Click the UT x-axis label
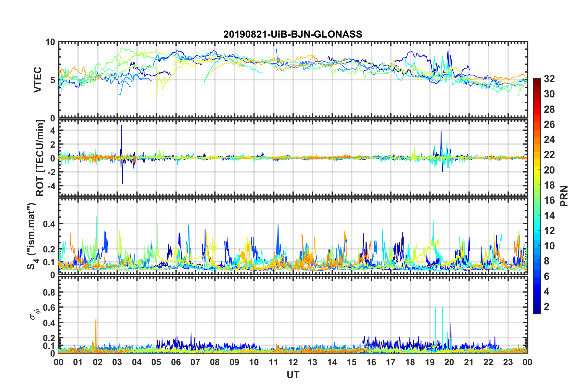Viewport: 586px width, 392px height. [x=293, y=375]
